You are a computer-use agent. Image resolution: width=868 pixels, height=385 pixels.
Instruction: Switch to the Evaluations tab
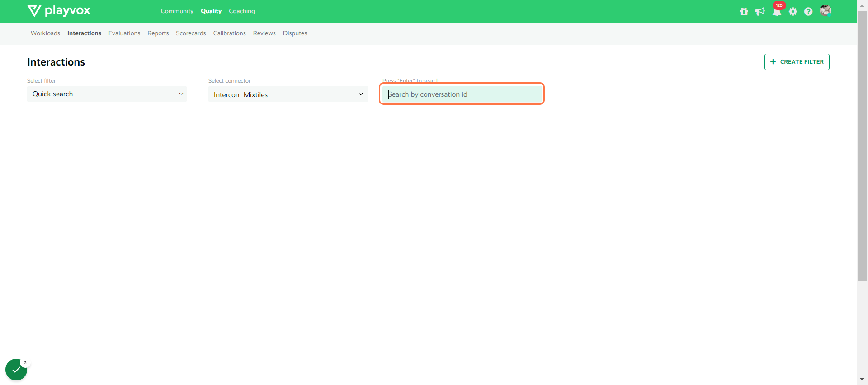[124, 33]
